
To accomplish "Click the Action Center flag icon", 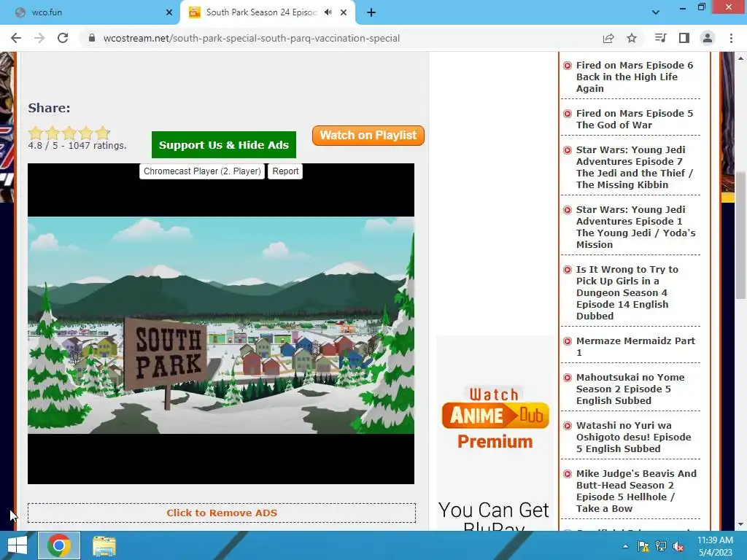I will click(643, 546).
